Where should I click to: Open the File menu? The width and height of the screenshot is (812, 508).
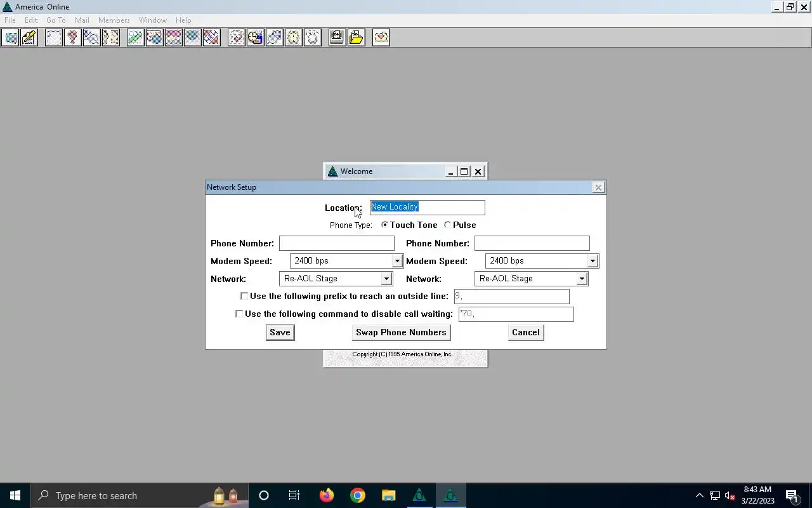coord(10,20)
